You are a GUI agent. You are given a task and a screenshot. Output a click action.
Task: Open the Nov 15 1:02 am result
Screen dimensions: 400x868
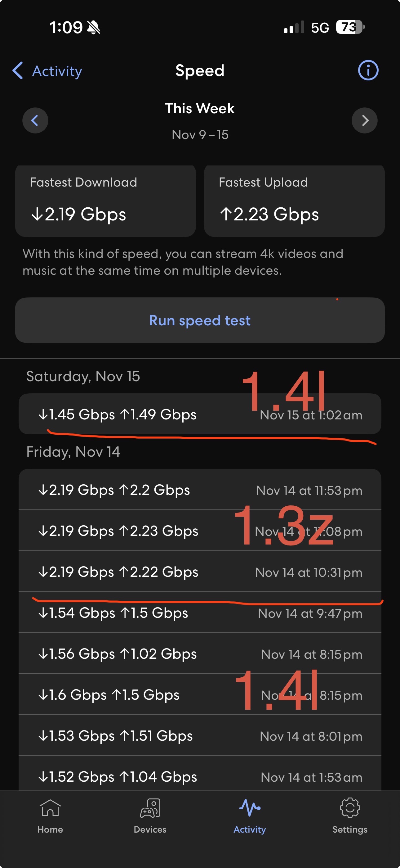200,414
